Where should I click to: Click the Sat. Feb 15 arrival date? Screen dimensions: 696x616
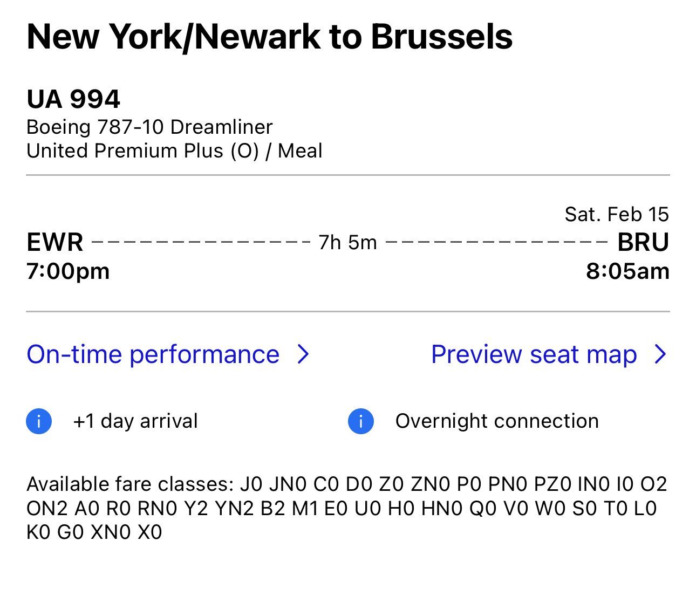[x=617, y=215]
